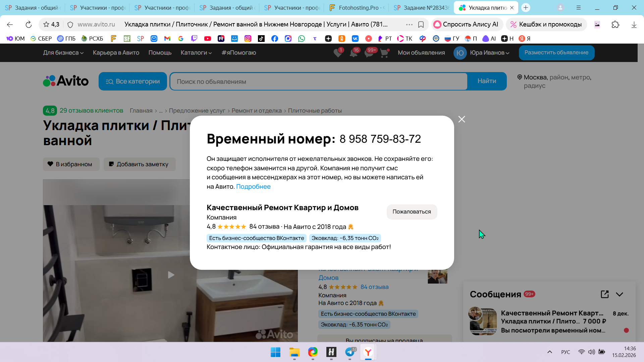Open the 'Помощь' menu item
644x362 pixels.
click(160, 53)
